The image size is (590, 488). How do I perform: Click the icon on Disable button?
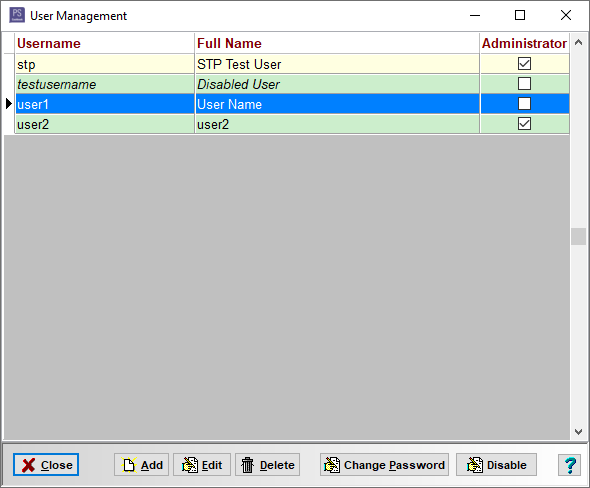click(x=475, y=465)
